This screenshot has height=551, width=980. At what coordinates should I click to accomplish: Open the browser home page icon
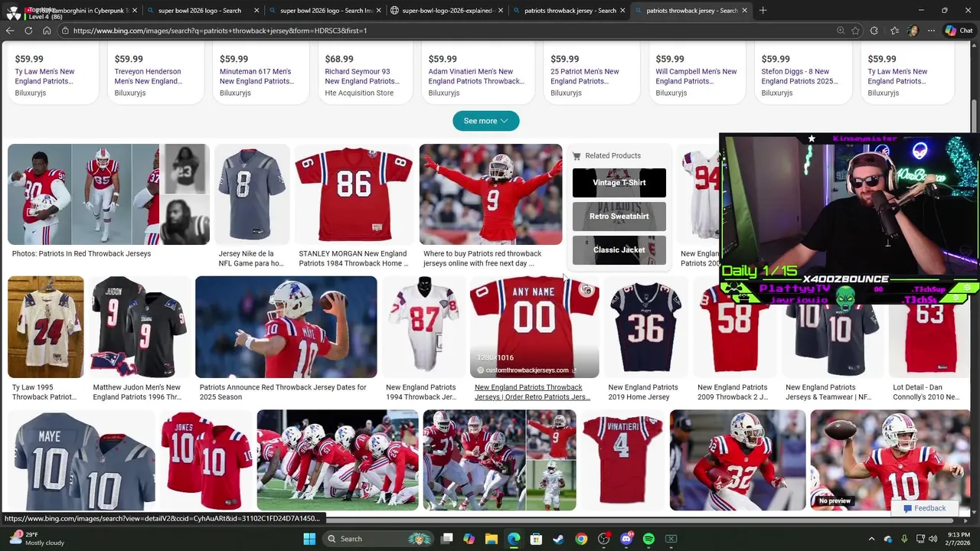47,31
